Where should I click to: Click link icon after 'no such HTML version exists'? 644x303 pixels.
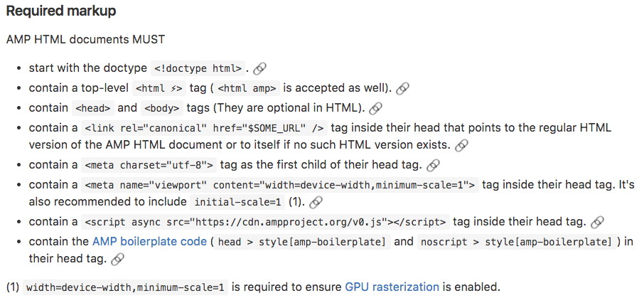[461, 145]
